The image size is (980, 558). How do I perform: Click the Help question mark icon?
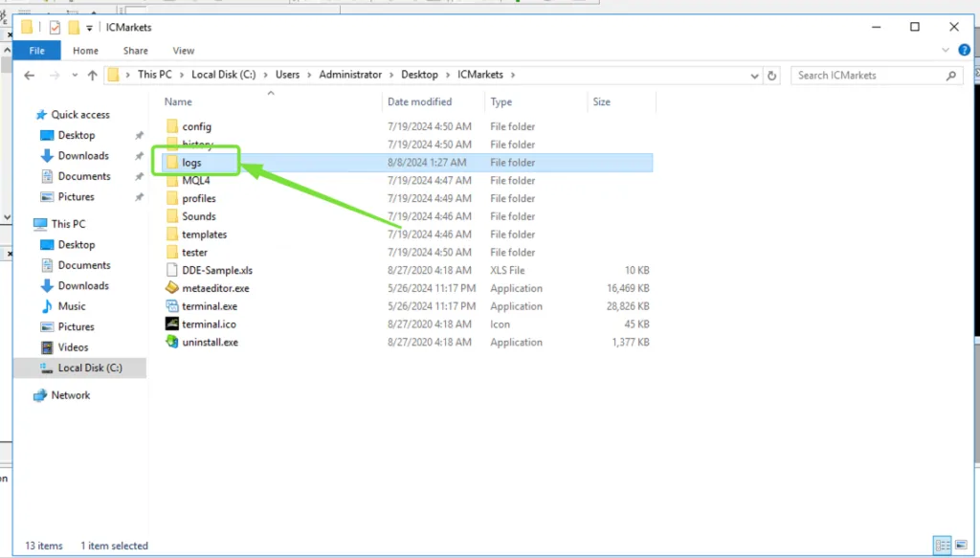pos(964,50)
